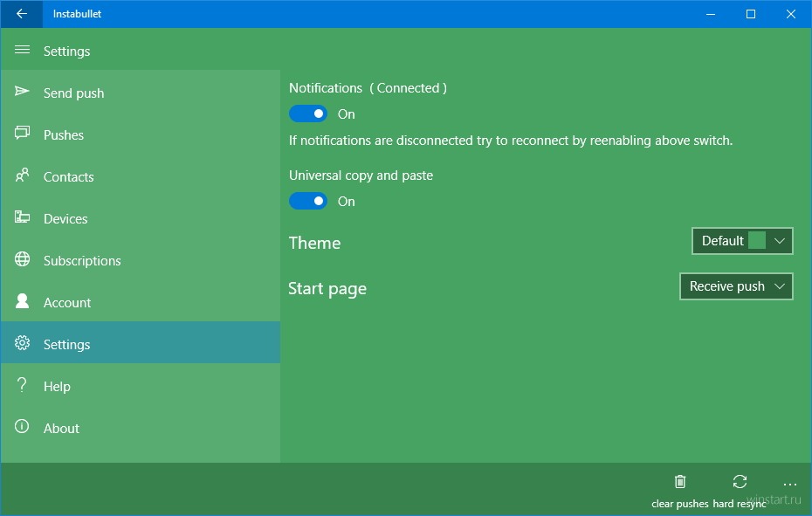812x516 pixels.
Task: Open the more options ellipsis
Action: (789, 485)
